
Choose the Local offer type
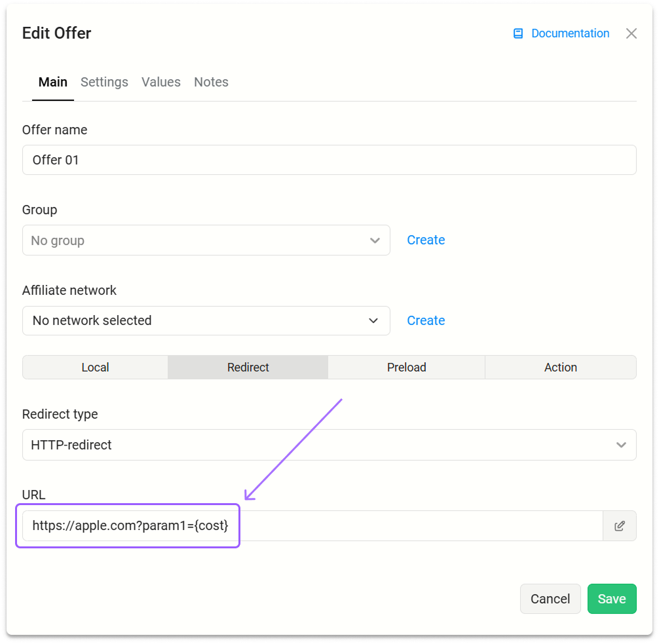(x=96, y=368)
